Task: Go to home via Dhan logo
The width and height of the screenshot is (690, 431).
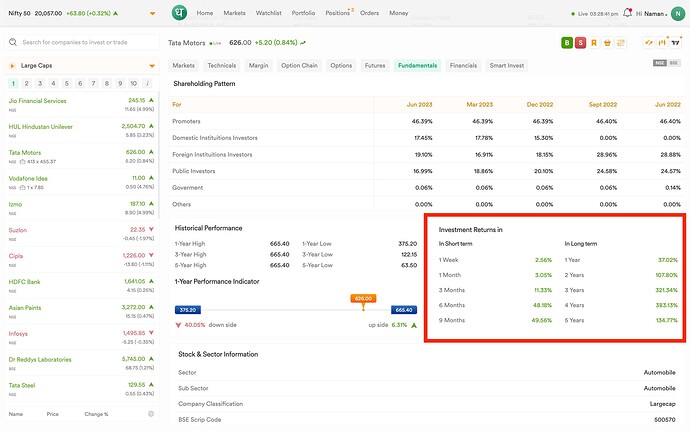Action: (x=179, y=13)
